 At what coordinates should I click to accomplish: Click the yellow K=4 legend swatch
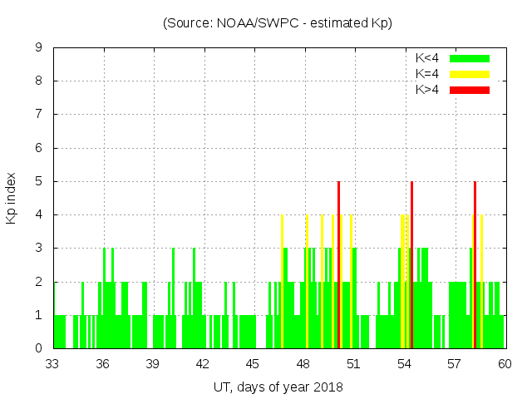[470, 74]
